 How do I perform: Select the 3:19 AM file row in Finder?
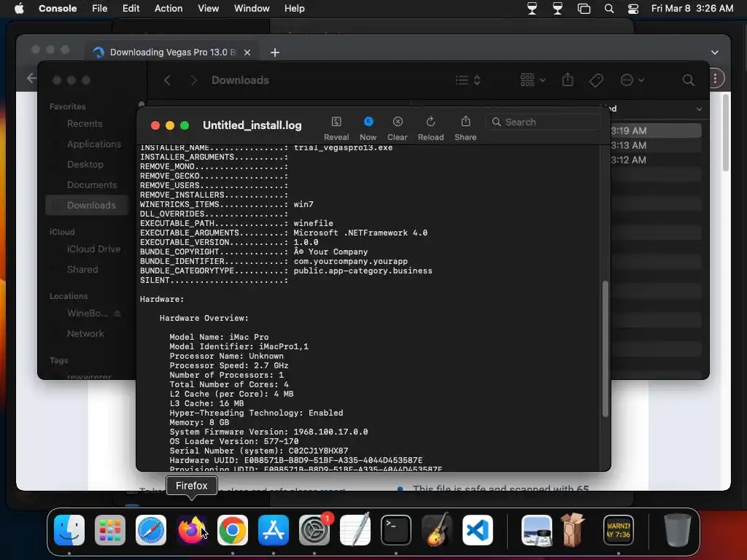(656, 131)
